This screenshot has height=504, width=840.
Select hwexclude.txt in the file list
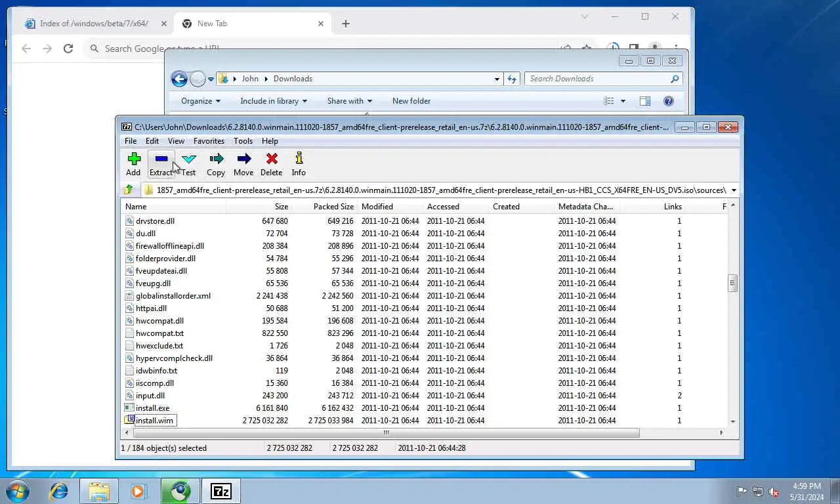(159, 346)
